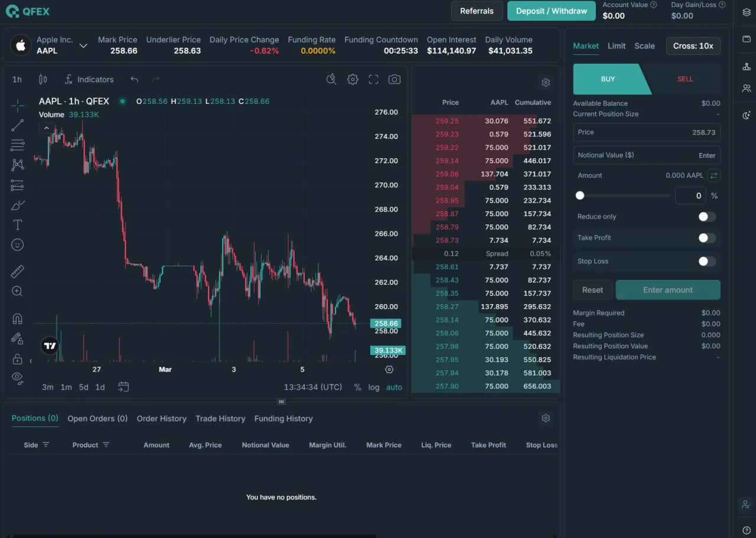The image size is (756, 538).
Task: Select the SELL side button
Action: (685, 79)
